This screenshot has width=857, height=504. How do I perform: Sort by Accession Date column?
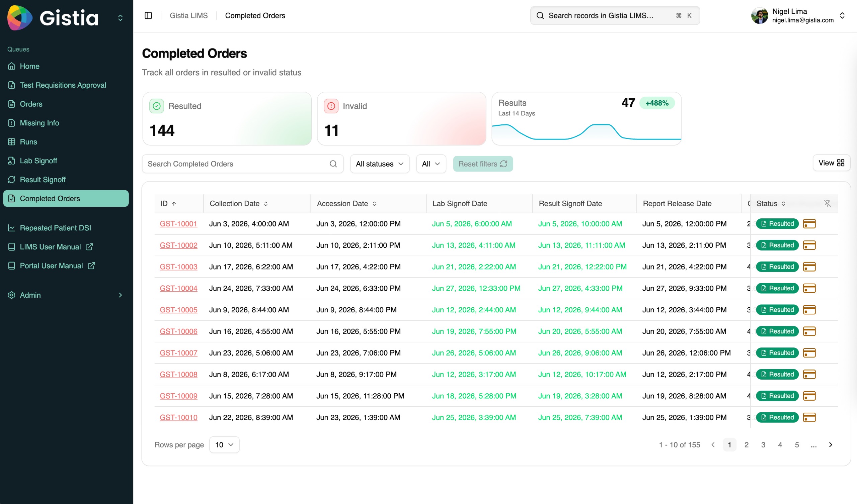click(x=346, y=204)
